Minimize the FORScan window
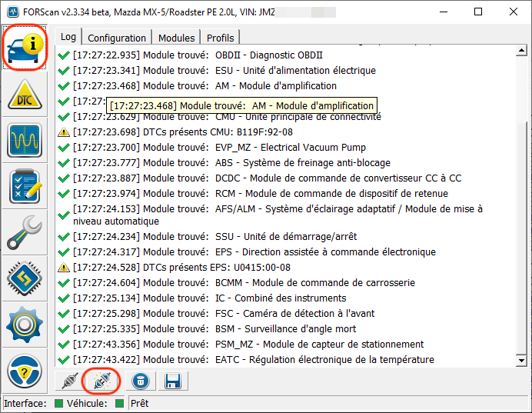 click(444, 12)
